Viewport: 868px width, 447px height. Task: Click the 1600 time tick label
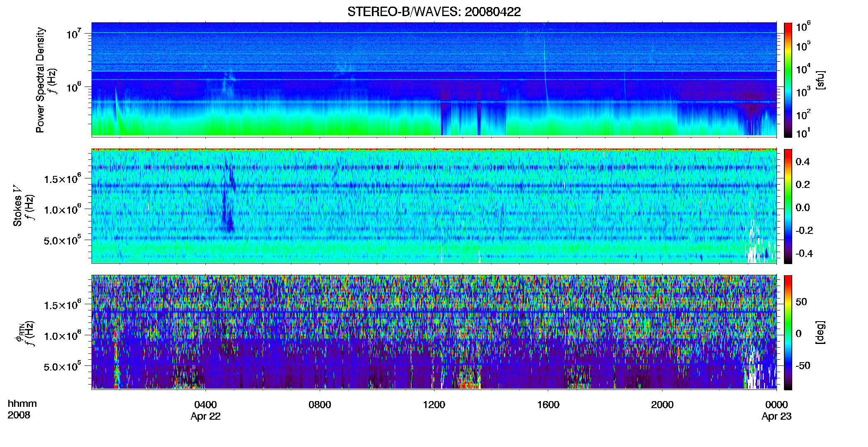548,404
